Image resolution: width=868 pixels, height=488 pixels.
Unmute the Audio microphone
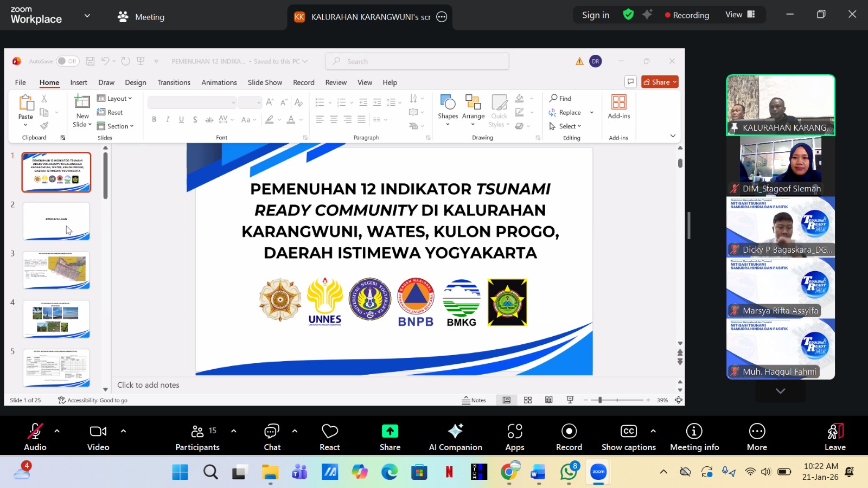[x=35, y=432]
